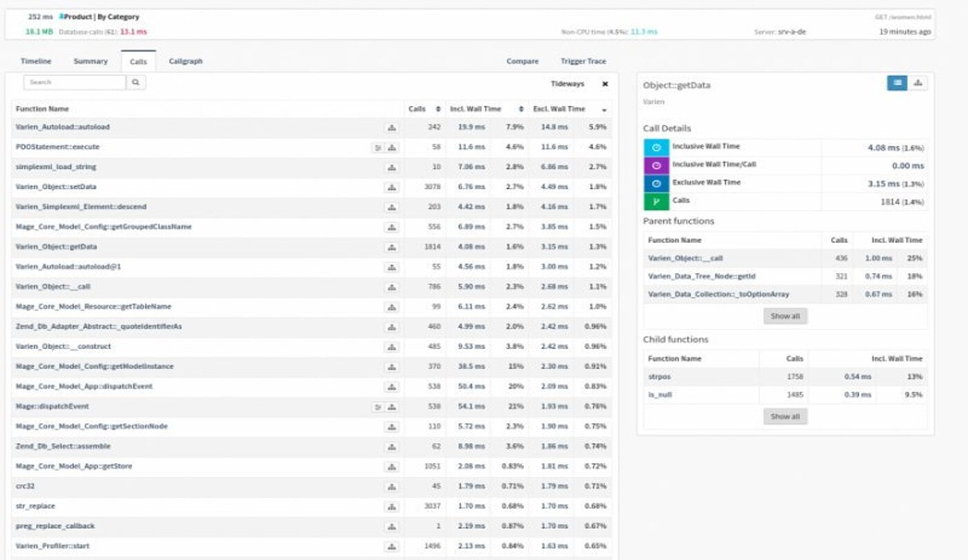Click the event icon in Mage::dispatchEvent row
968x560 pixels.
tap(378, 407)
